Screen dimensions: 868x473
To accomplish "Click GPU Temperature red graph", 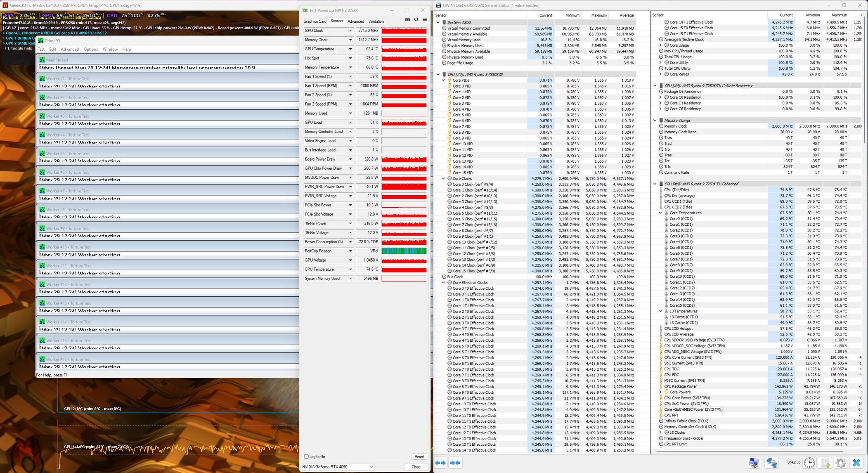I will 404,49.
